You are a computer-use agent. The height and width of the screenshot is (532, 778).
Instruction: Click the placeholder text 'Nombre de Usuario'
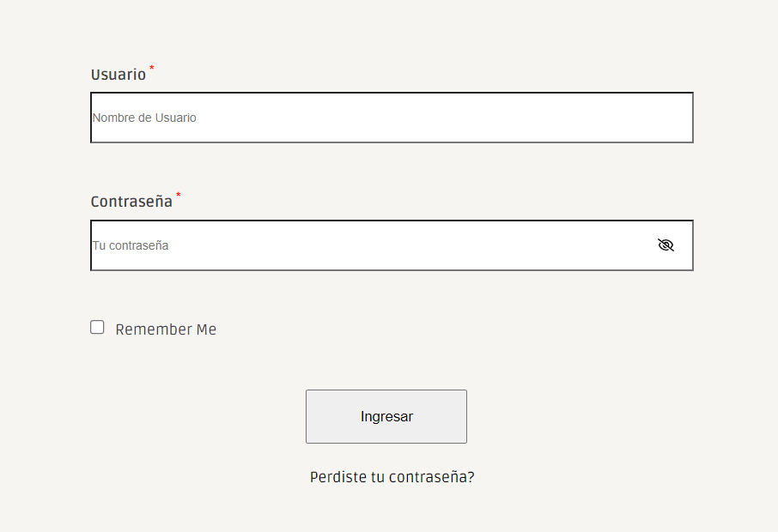(x=144, y=118)
